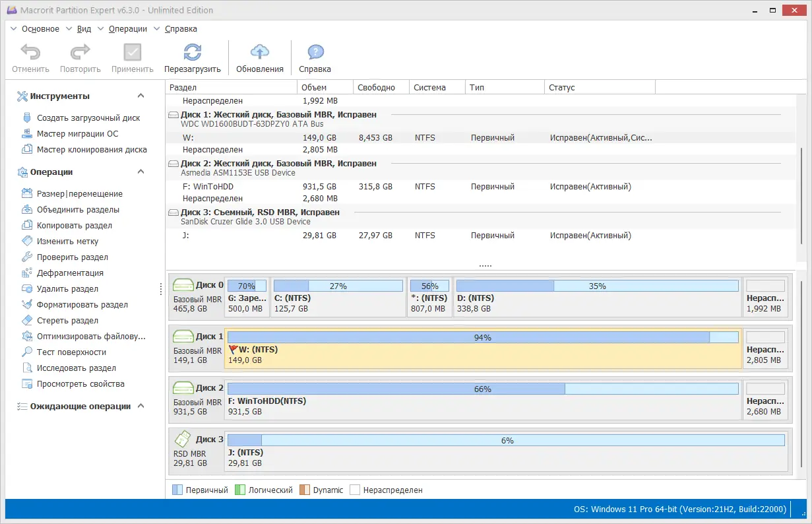Screen dimensions: 812x524
Task: Select unallocated 2,805 MB list row
Action: tap(482, 150)
